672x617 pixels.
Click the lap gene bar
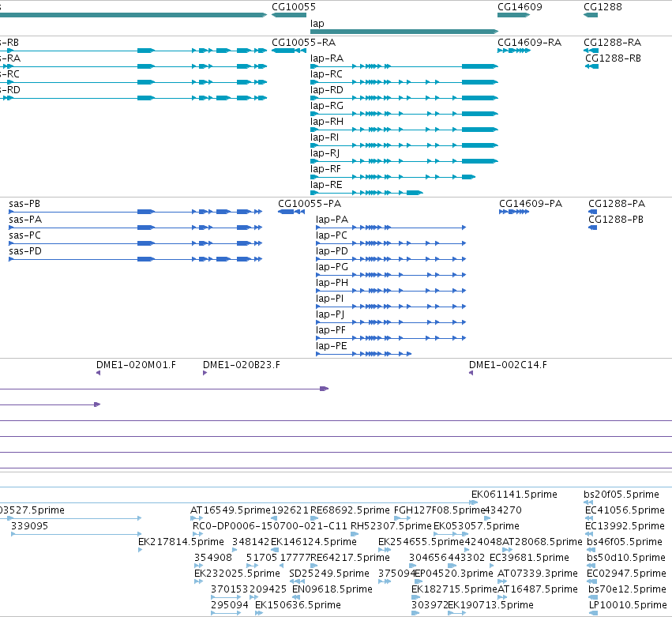click(x=404, y=32)
